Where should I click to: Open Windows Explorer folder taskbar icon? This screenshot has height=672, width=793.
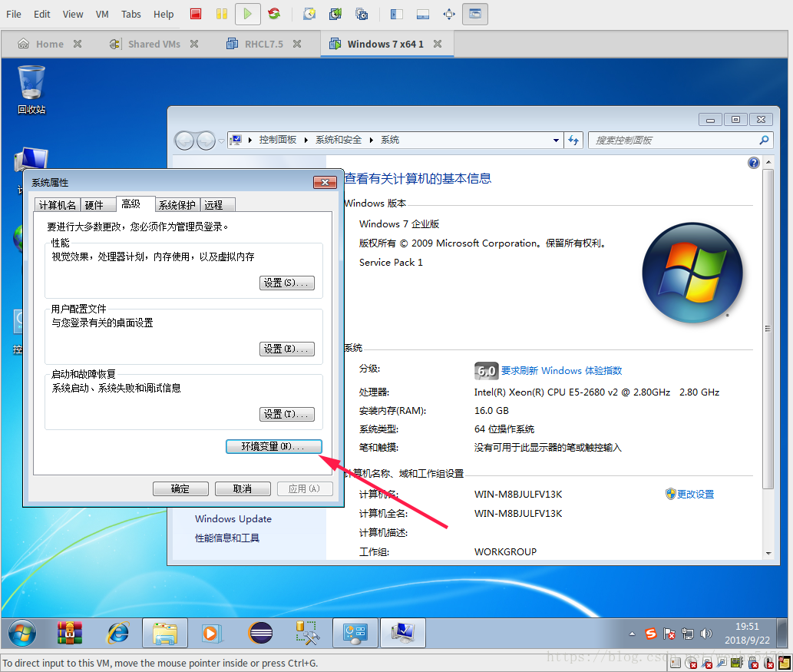[165, 633]
